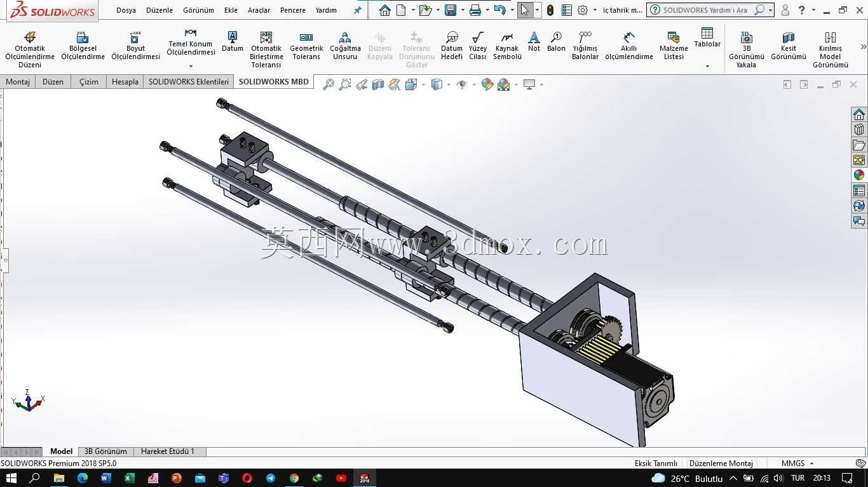Select the Geometrik Tolerans tool

(306, 45)
